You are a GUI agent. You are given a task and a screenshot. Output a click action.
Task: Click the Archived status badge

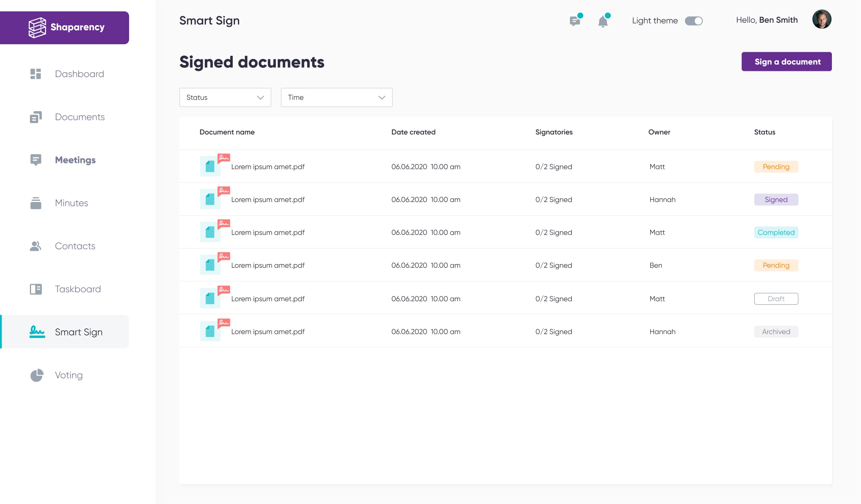pos(776,331)
